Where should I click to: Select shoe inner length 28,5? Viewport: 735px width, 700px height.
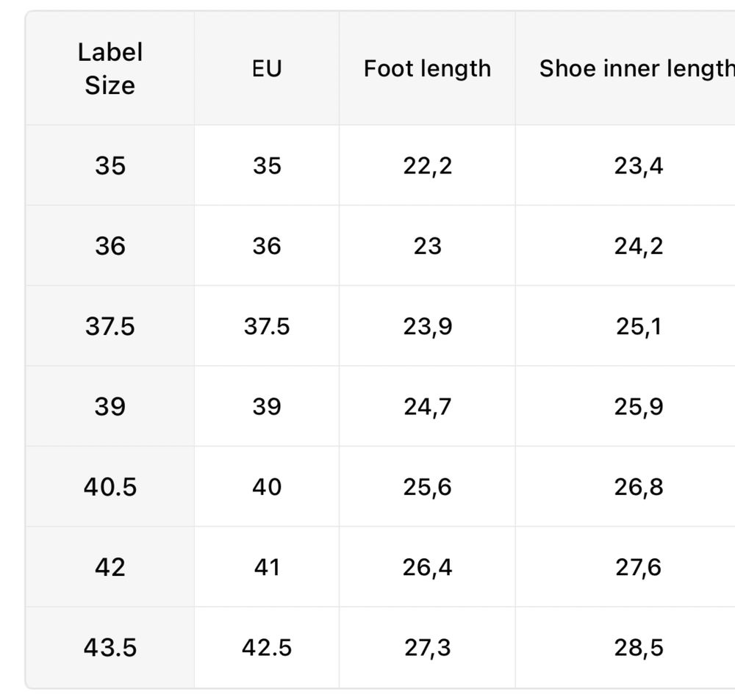pyautogui.click(x=639, y=648)
